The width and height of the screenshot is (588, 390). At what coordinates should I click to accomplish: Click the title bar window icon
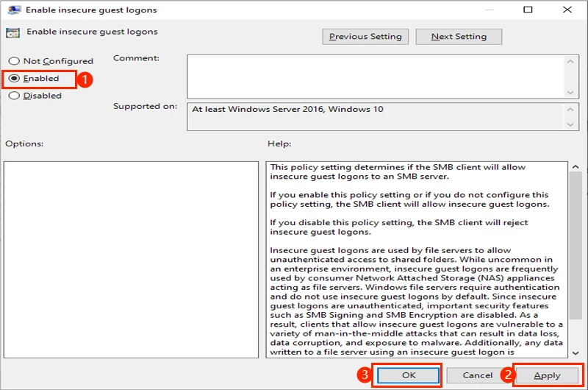click(14, 10)
